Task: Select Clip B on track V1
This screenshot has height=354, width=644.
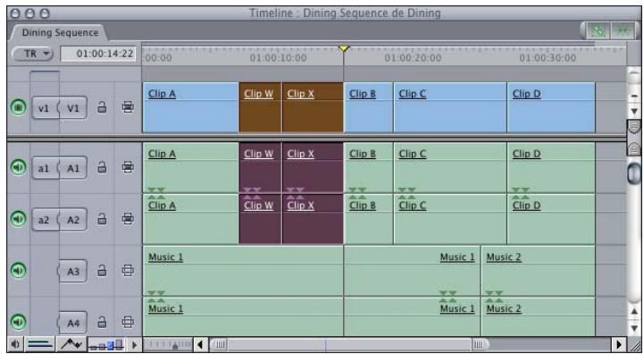Action: pos(368,107)
